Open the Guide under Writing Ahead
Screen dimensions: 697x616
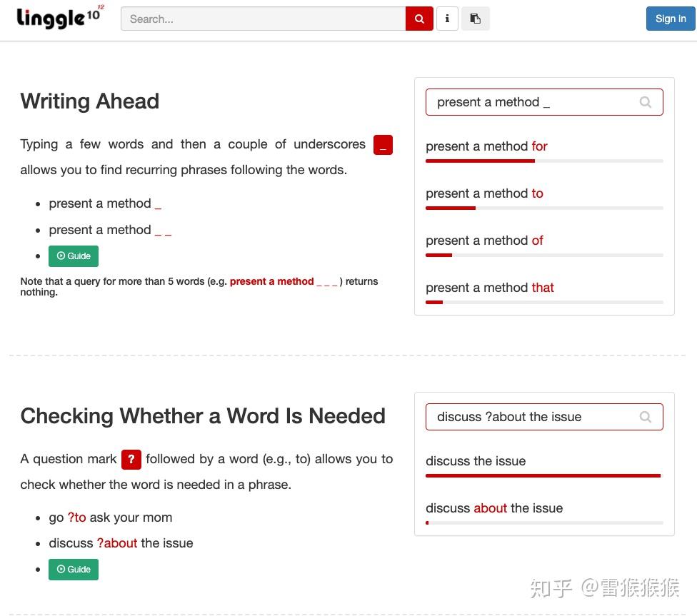(74, 256)
